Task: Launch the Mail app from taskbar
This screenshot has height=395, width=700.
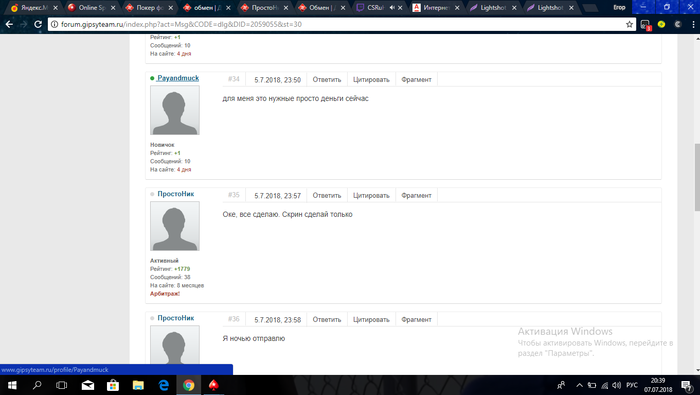Action: pyautogui.click(x=88, y=385)
